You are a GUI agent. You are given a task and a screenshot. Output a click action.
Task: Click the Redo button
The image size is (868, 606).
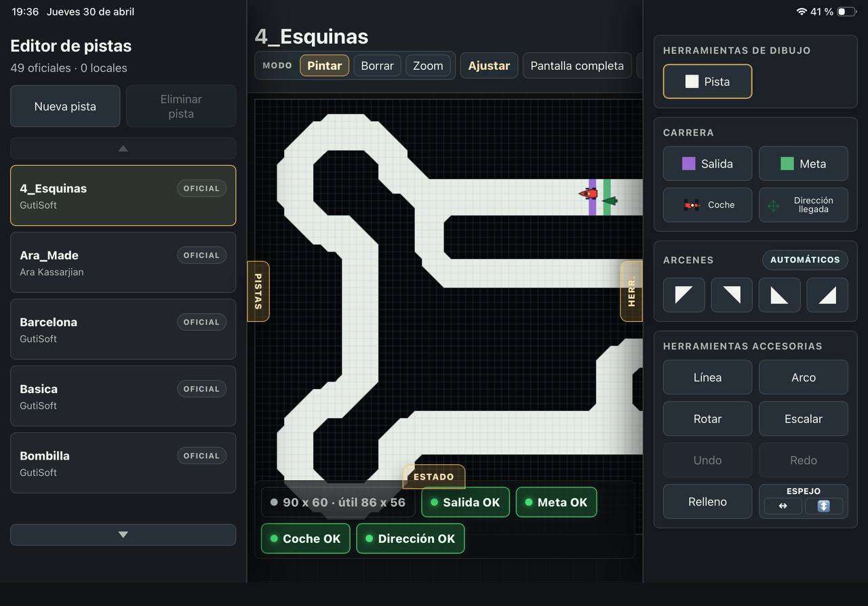click(x=804, y=460)
